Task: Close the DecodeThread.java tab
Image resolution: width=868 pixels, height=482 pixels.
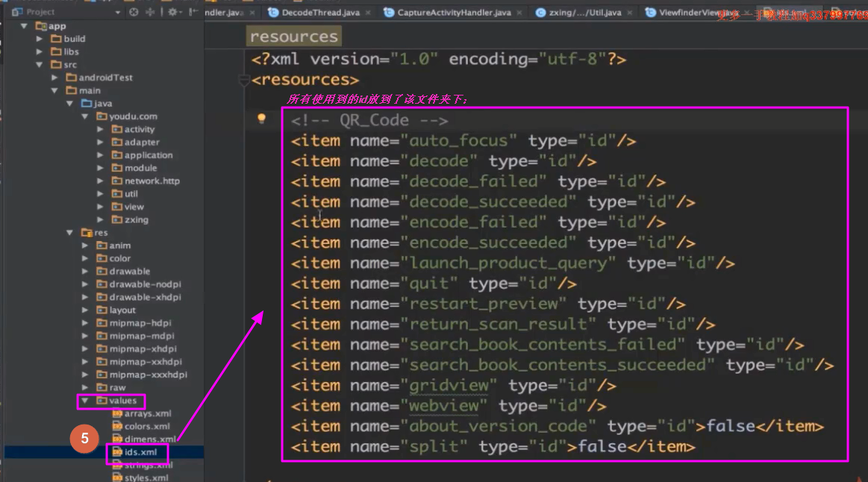Action: click(x=369, y=13)
